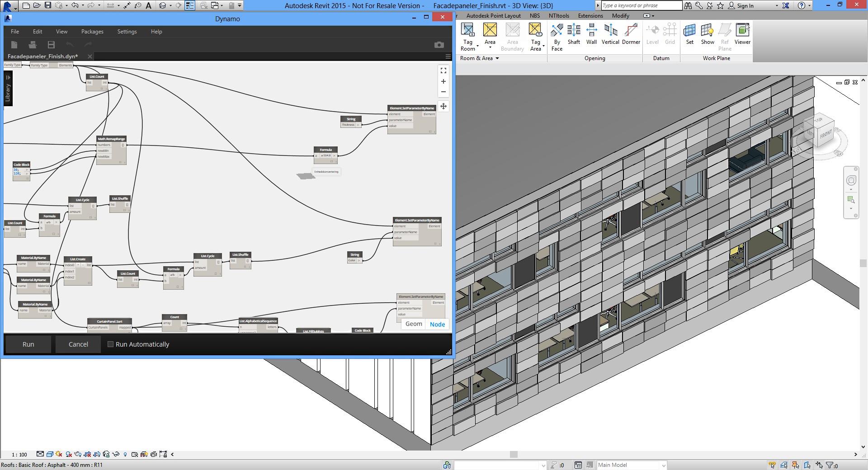Click the Area tool in ribbon
This screenshot has width=868, height=470.
[x=490, y=37]
